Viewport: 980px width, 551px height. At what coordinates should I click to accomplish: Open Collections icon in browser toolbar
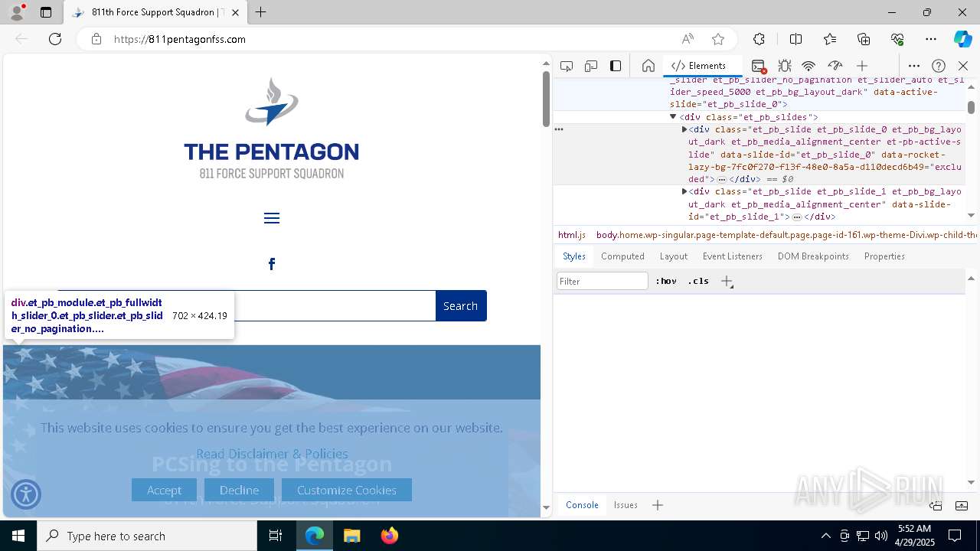pos(864,39)
